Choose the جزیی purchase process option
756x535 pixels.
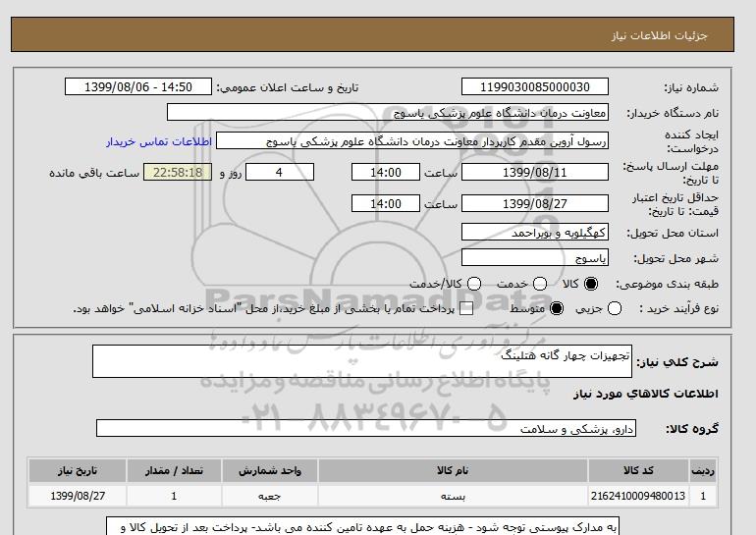[x=615, y=308]
